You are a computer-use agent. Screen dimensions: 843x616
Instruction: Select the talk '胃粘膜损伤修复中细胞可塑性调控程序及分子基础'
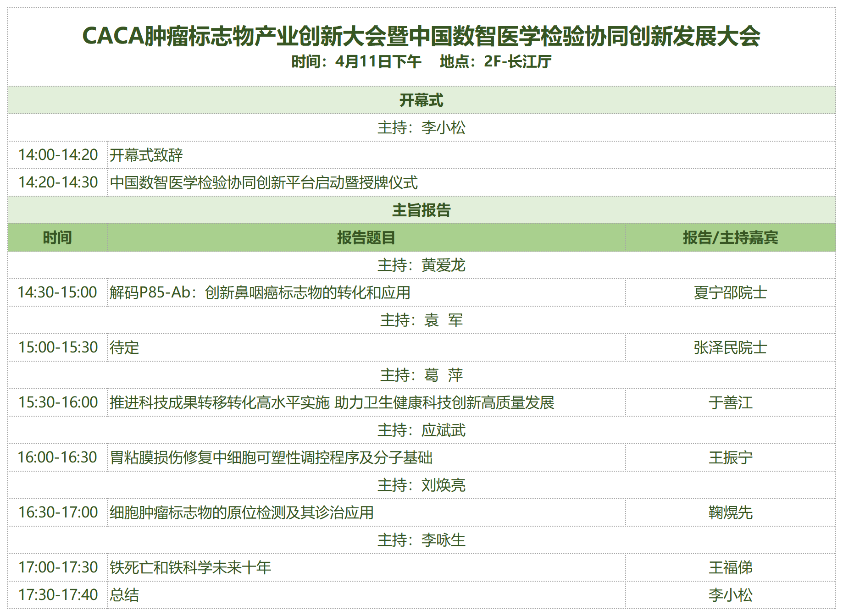(x=271, y=457)
